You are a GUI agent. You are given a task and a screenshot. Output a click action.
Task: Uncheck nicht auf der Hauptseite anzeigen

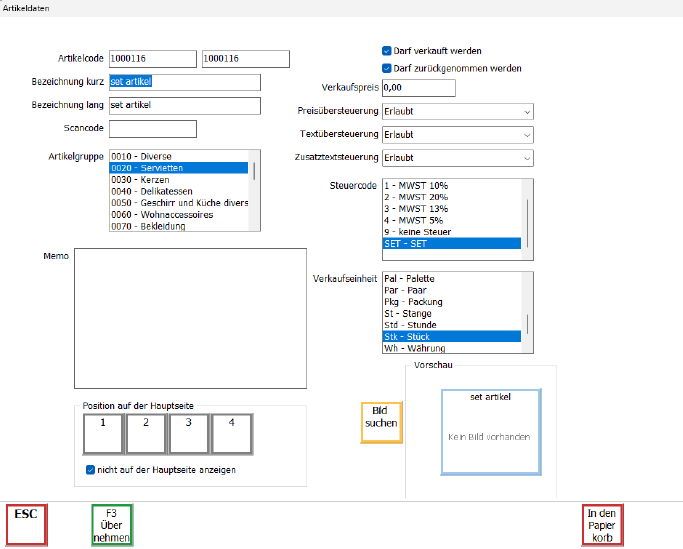pos(91,469)
